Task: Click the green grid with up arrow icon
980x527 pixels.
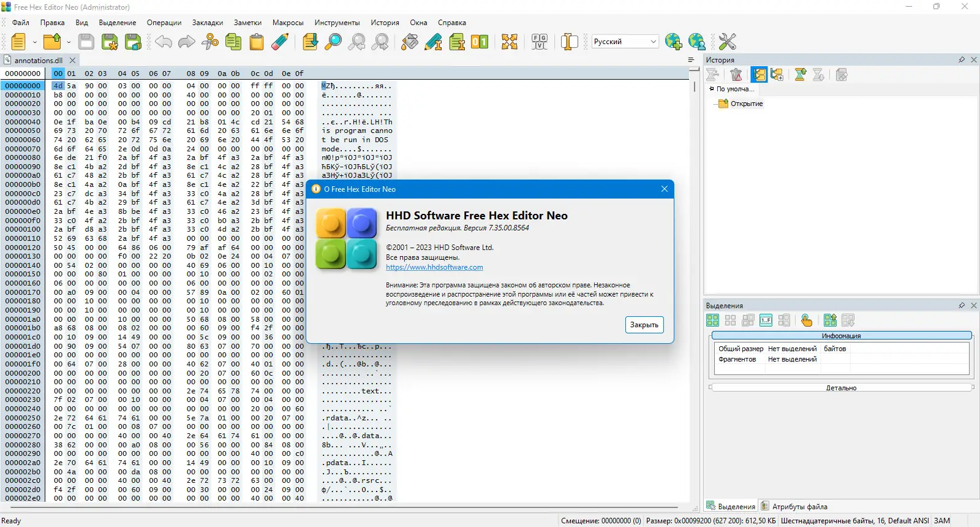Action: tap(830, 320)
